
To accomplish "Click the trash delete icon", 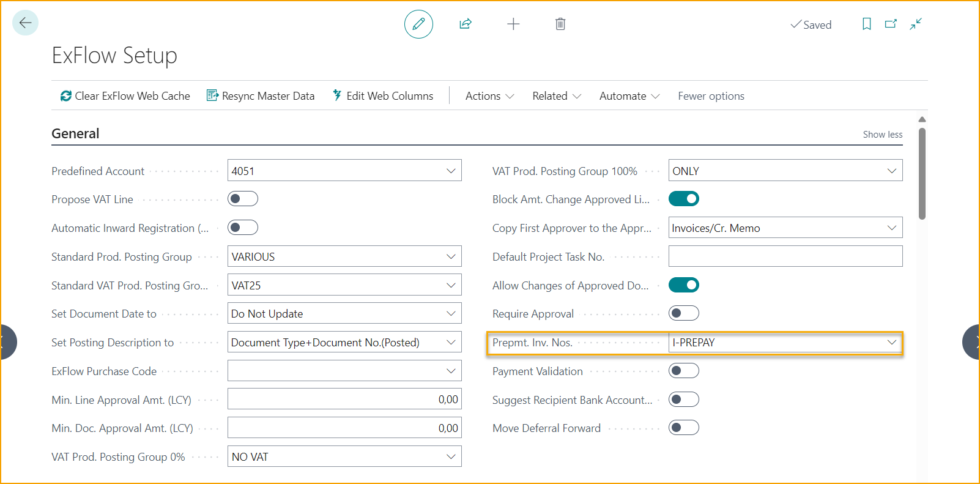I will tap(560, 24).
